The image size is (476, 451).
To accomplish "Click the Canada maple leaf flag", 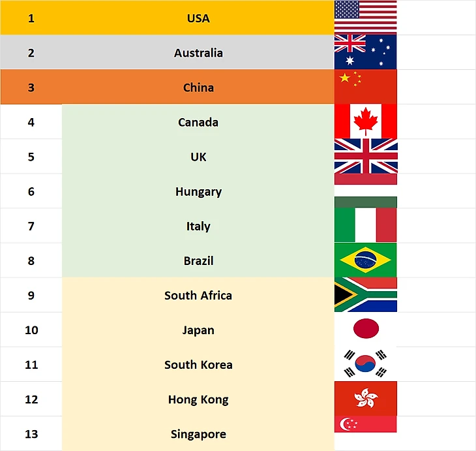I will (x=366, y=121).
